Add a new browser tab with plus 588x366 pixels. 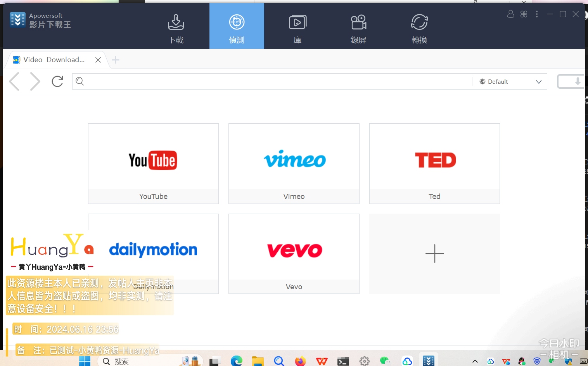116,60
